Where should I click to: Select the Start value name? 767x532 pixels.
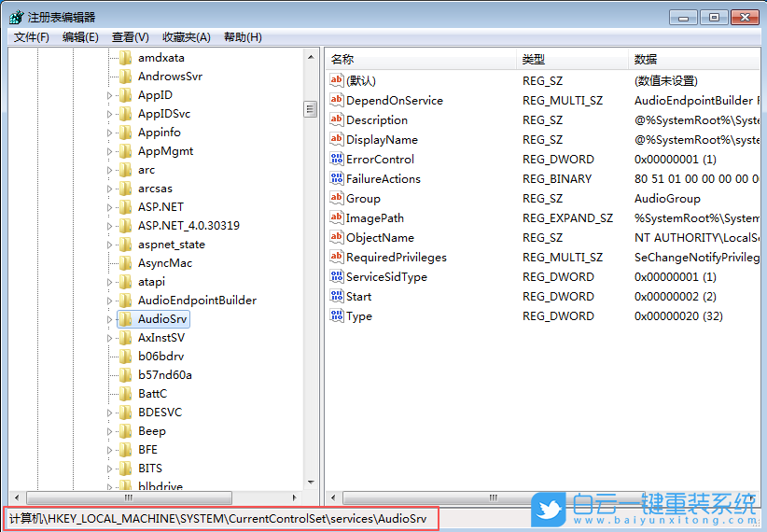(x=358, y=297)
